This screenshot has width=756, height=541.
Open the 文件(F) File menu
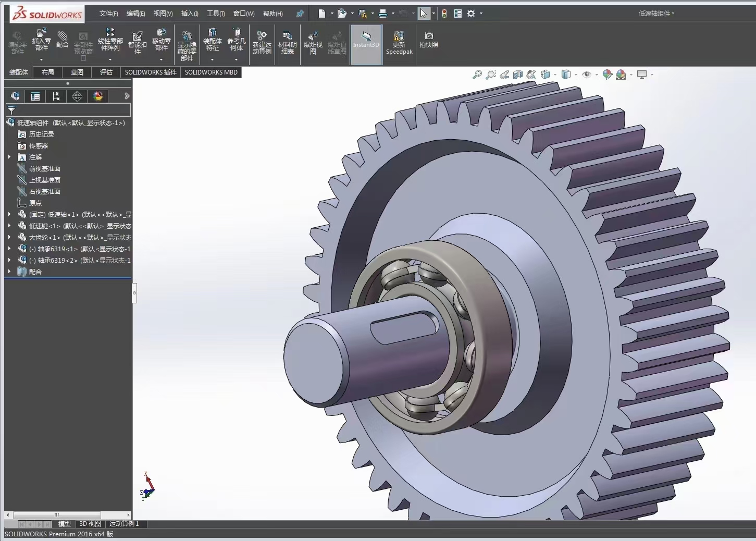pyautogui.click(x=108, y=14)
